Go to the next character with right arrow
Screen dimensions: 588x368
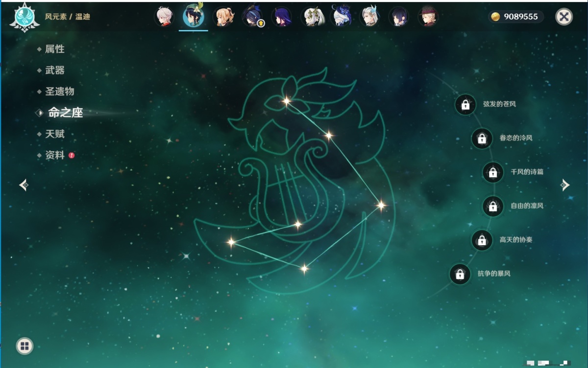(x=565, y=184)
